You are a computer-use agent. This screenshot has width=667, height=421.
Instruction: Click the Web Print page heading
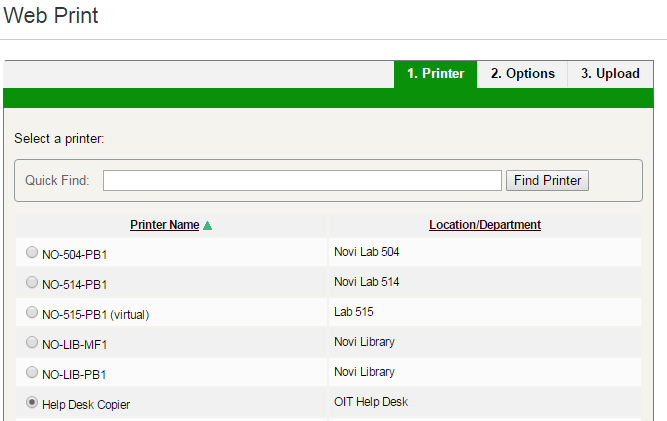(x=51, y=16)
